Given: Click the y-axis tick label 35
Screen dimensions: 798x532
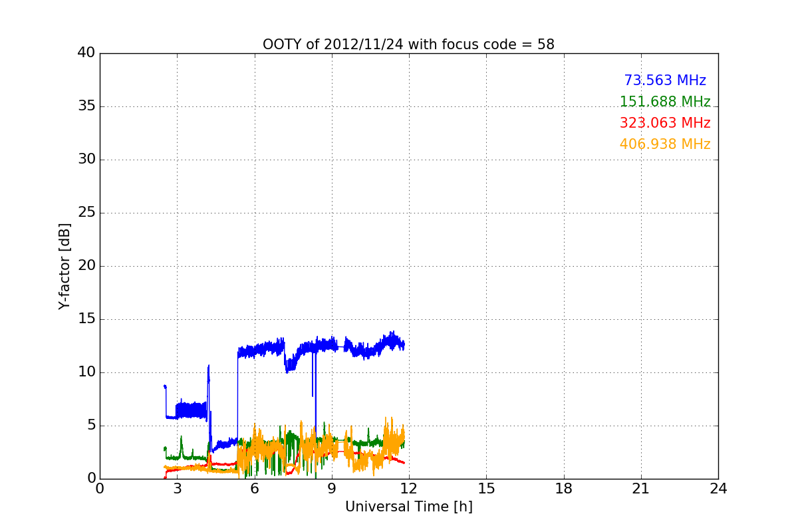Looking at the screenshot, I should (86, 106).
